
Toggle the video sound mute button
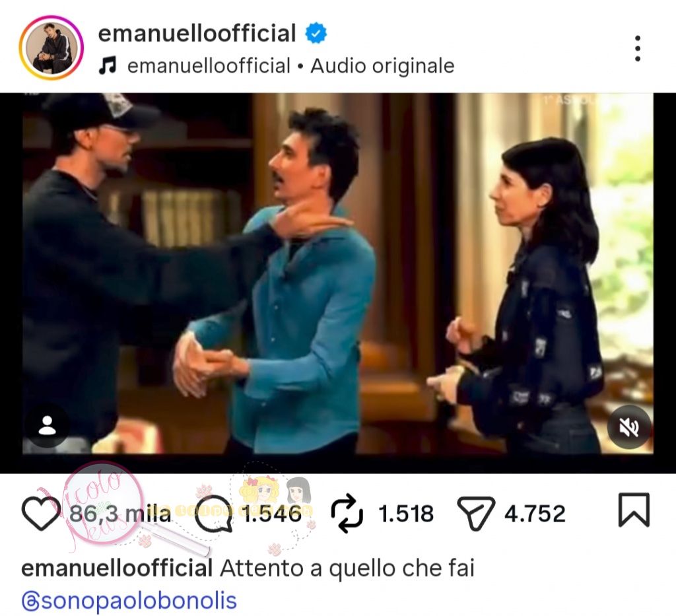[x=629, y=427]
